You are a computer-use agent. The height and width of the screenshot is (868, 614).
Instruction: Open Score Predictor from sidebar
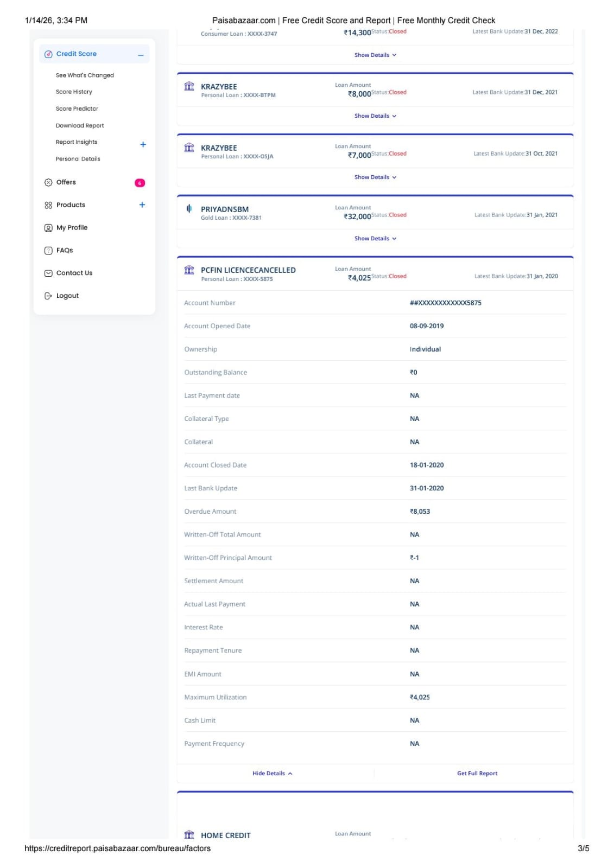[77, 109]
